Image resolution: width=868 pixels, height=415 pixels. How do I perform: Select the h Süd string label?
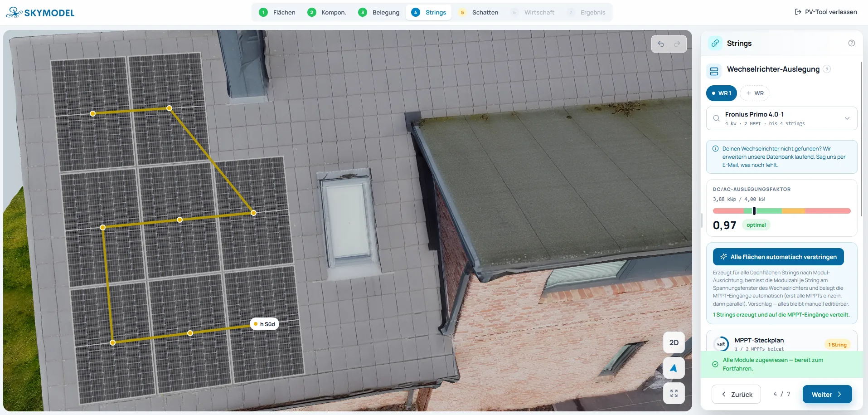(x=265, y=324)
